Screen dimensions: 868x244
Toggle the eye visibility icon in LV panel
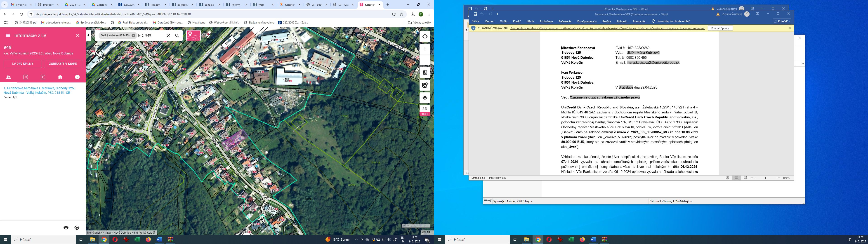[x=66, y=228]
